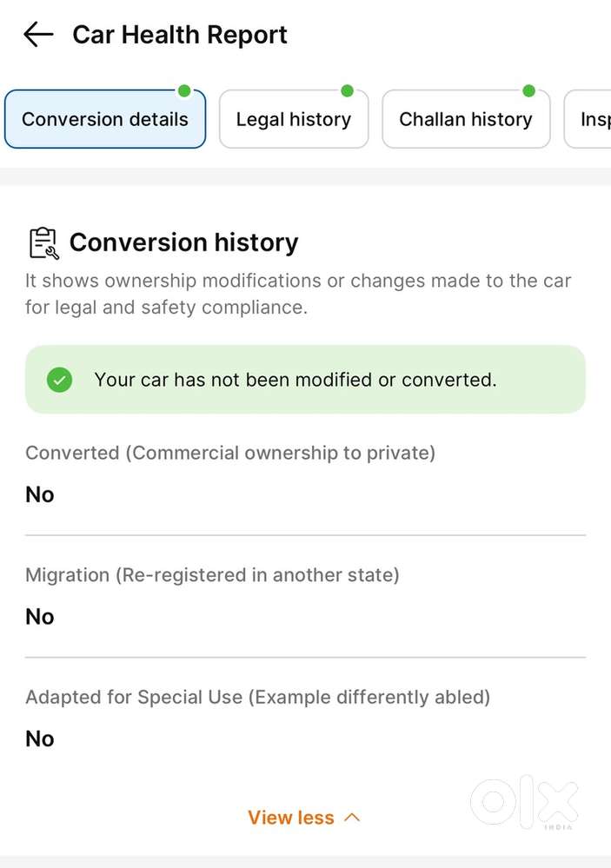Click the Converted commercial to private row

(230, 474)
